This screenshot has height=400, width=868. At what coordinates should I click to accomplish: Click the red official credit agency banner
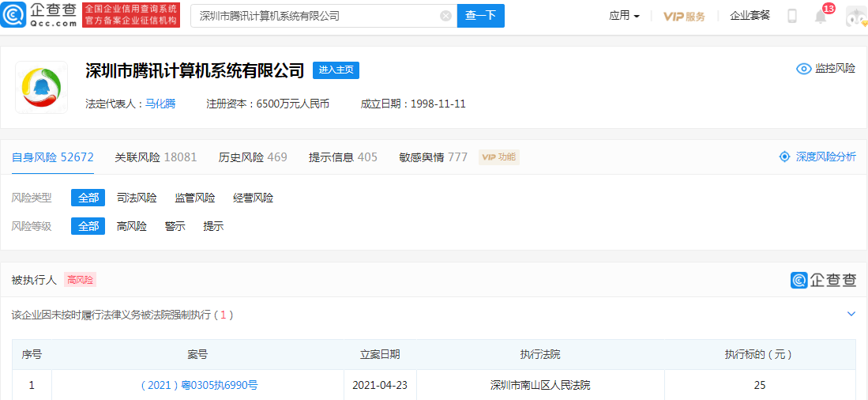[x=131, y=15]
